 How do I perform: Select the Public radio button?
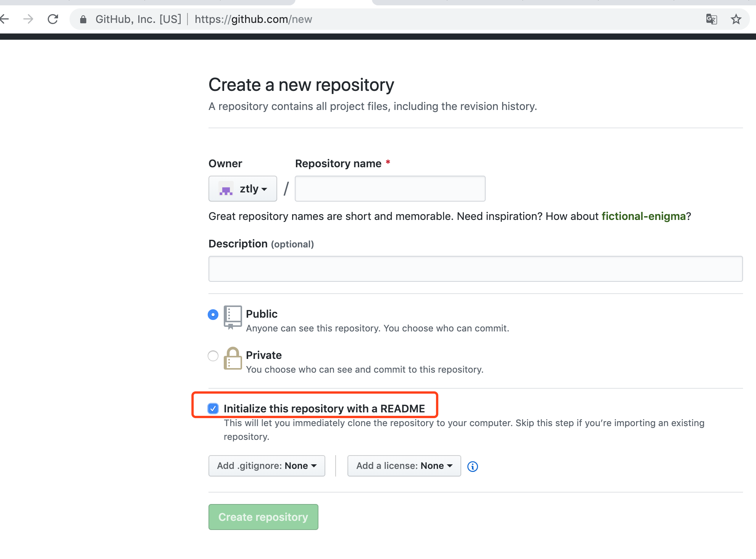point(213,315)
